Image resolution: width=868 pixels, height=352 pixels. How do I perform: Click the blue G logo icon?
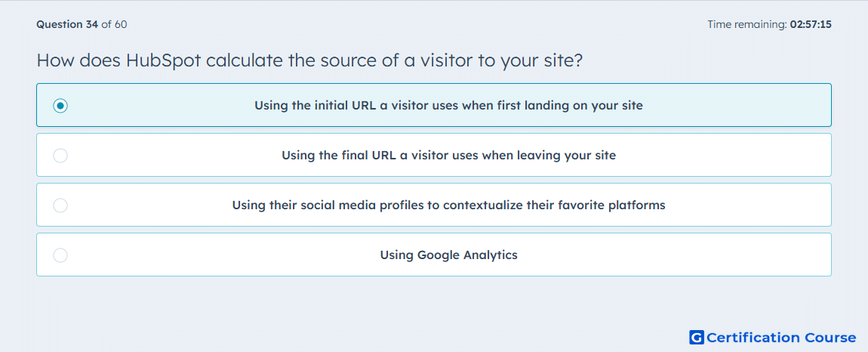(x=697, y=337)
